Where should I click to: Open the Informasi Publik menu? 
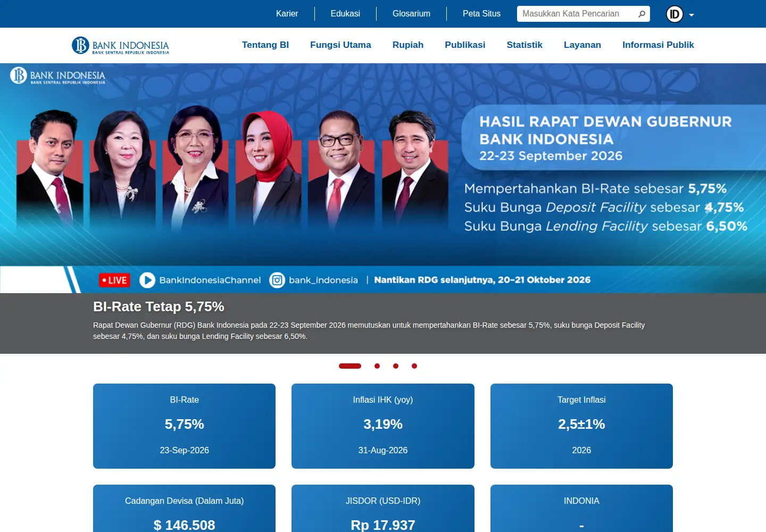click(658, 45)
